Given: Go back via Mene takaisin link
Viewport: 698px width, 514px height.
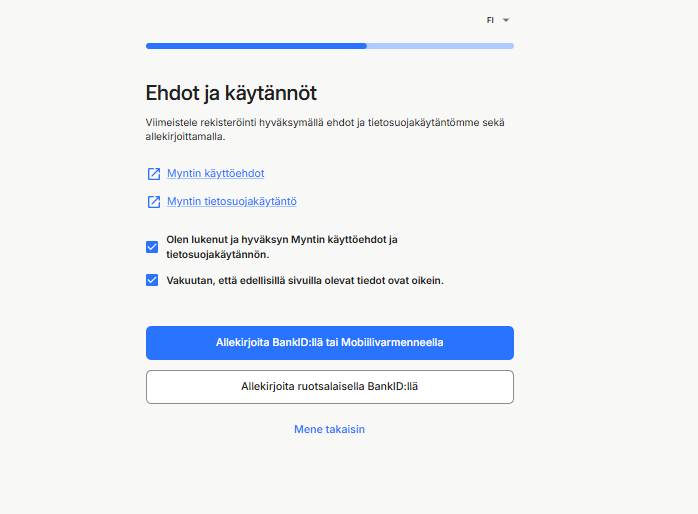Looking at the screenshot, I should pyautogui.click(x=329, y=429).
